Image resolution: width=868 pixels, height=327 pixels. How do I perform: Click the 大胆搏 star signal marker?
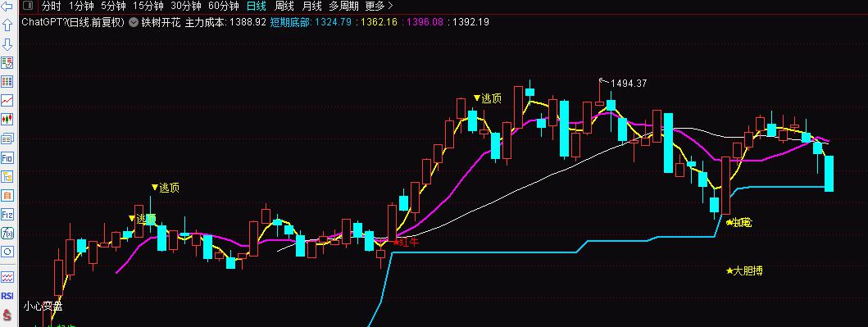point(744,271)
